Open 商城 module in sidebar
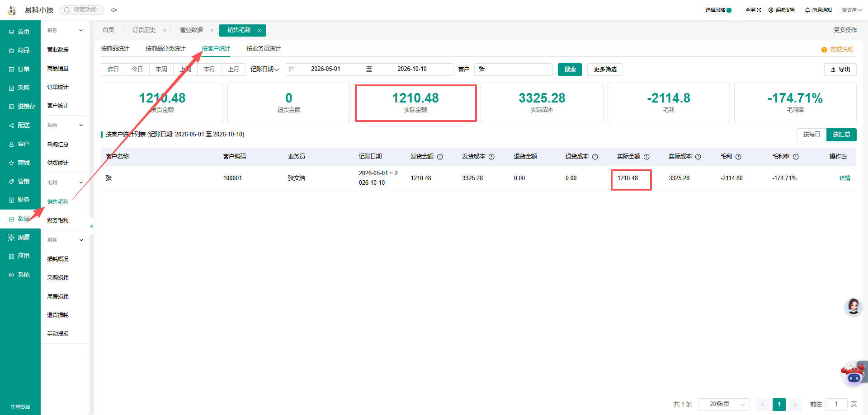 pyautogui.click(x=20, y=163)
